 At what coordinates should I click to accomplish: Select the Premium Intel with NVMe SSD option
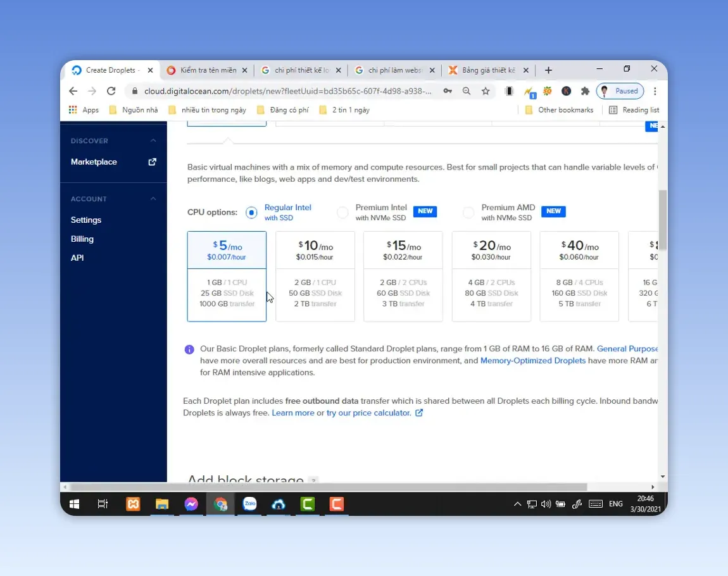(342, 213)
